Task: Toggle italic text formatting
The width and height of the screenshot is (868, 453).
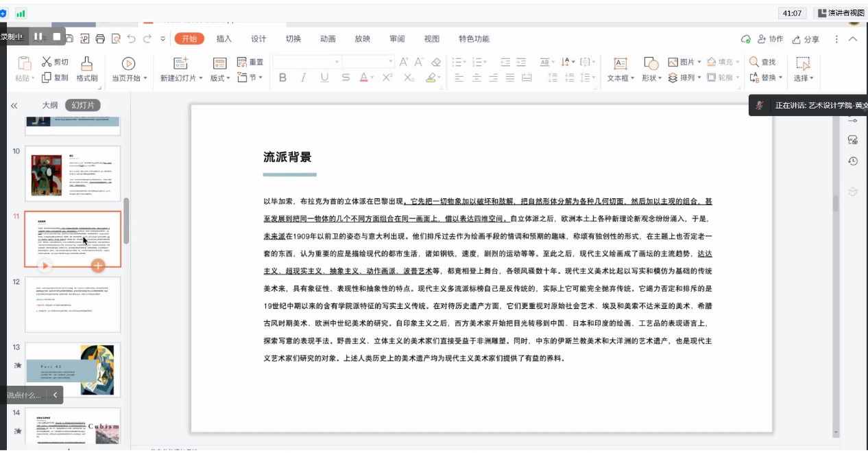Action: [304, 78]
